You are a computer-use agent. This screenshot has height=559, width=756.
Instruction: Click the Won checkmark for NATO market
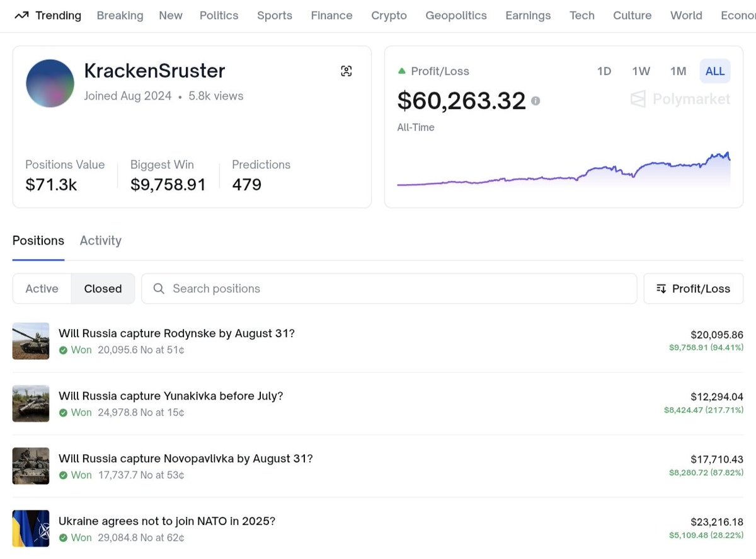click(63, 538)
